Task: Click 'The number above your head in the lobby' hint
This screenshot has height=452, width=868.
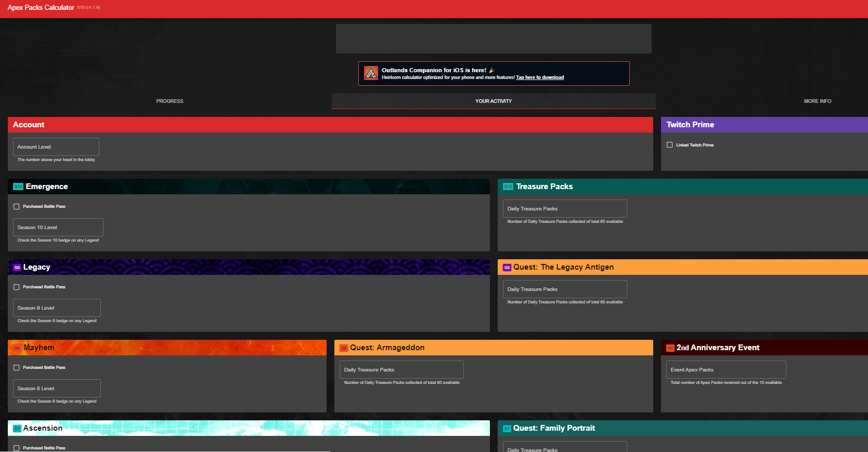Action: [x=56, y=159]
